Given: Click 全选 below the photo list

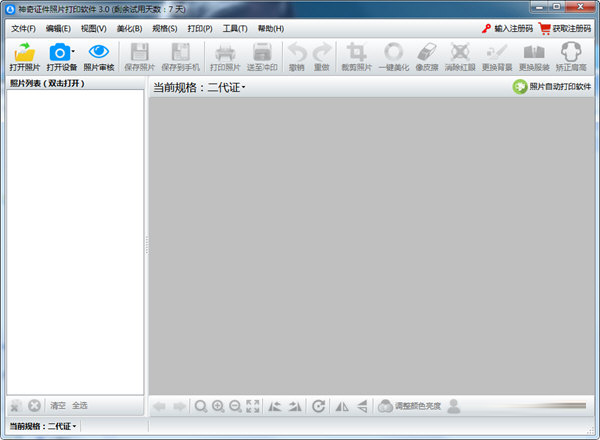Looking at the screenshot, I should tap(80, 406).
